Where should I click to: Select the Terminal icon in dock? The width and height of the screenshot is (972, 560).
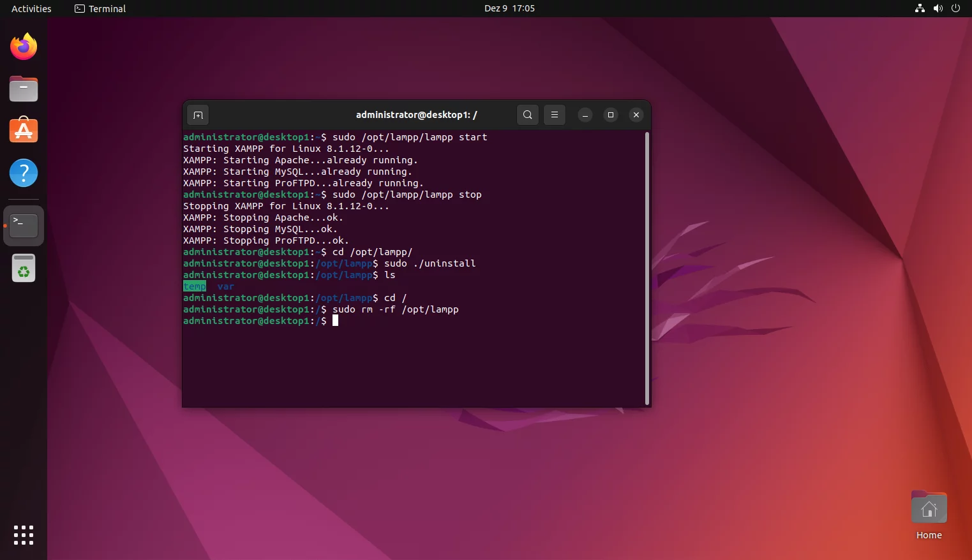tap(24, 226)
